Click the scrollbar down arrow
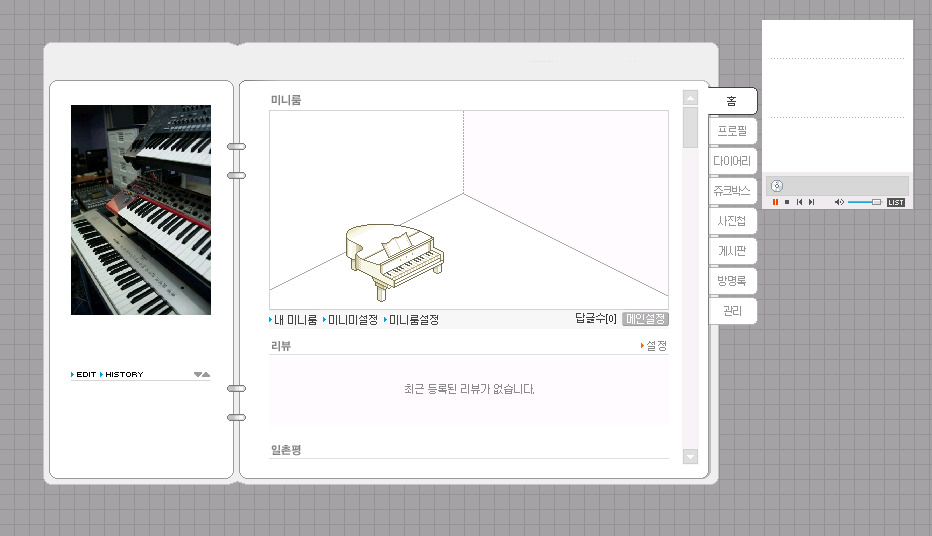Image resolution: width=932 pixels, height=536 pixels. pyautogui.click(x=690, y=456)
